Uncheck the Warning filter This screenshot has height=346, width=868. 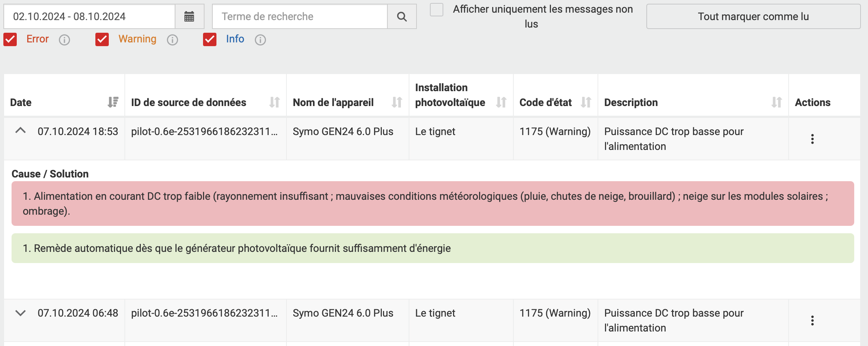click(x=102, y=39)
